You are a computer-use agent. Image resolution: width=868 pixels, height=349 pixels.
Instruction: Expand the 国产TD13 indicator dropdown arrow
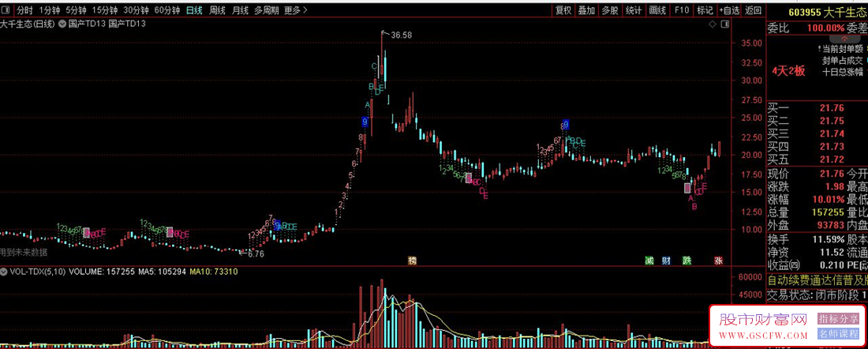62,24
